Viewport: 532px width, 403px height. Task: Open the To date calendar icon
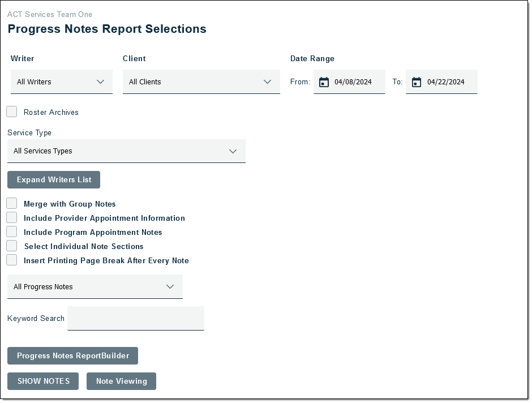(x=417, y=82)
